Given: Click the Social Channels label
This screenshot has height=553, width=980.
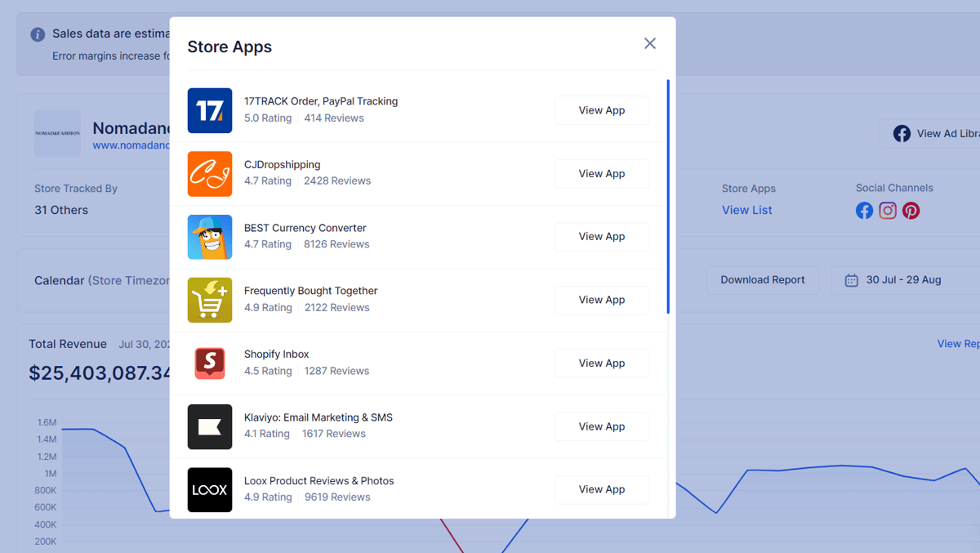Looking at the screenshot, I should coord(894,188).
